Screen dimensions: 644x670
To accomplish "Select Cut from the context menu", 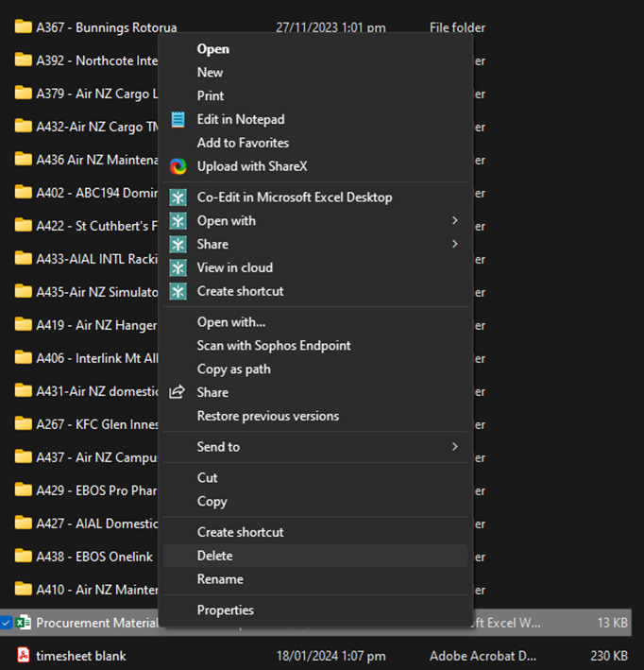I will click(315, 478).
